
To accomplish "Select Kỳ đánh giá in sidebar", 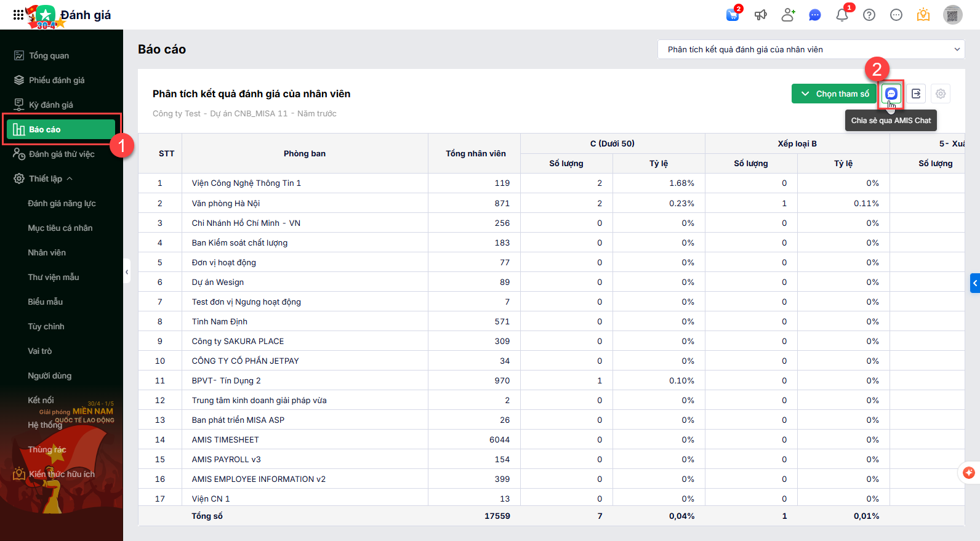I will pos(50,105).
